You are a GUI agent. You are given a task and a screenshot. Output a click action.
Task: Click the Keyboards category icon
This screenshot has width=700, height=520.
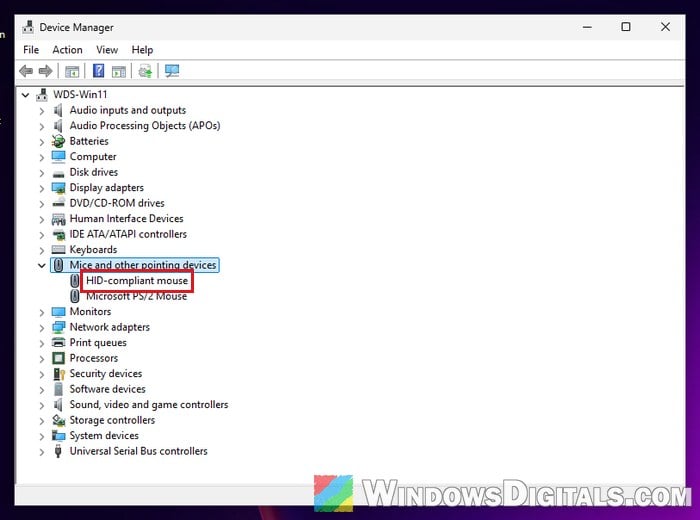(x=58, y=250)
